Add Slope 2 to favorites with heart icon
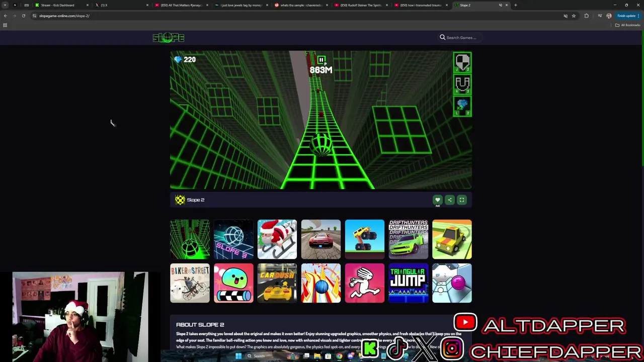This screenshot has height=362, width=644. coord(437,200)
